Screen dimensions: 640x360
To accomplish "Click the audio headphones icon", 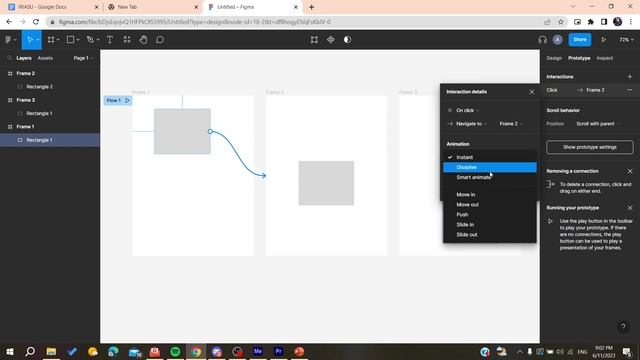I will [542, 40].
